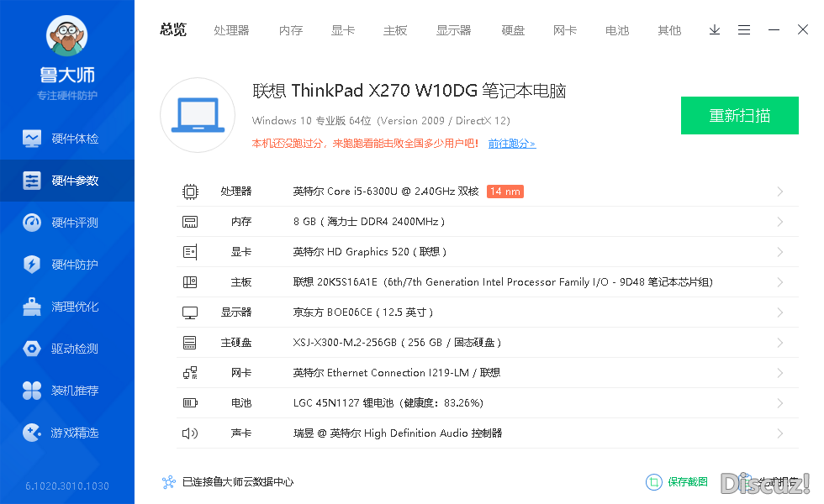The image size is (824, 504).
Task: Follow the 前往跑分 link
Action: point(512,144)
